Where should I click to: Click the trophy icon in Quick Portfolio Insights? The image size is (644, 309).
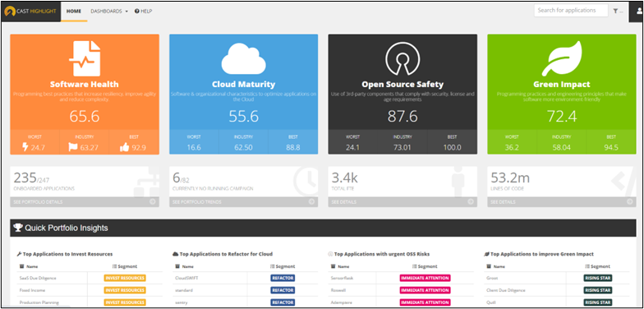click(18, 228)
